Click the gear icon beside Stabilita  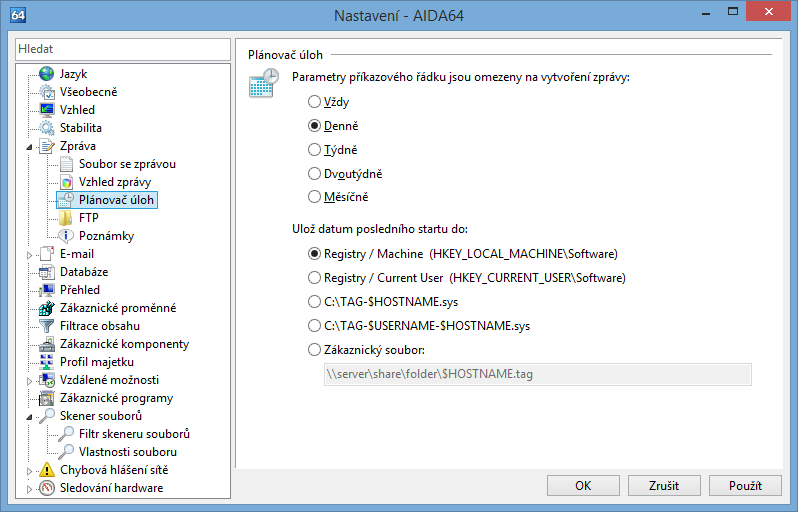click(47, 128)
